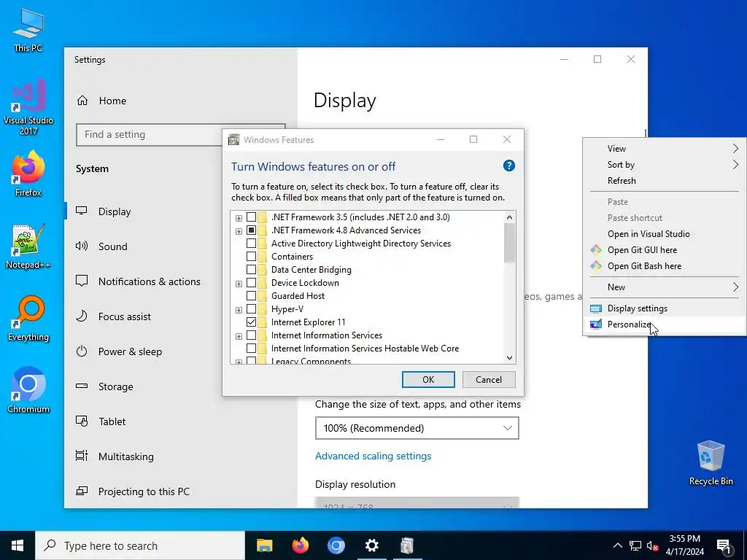
Task: Open Notepad++ desktop shortcut
Action: coord(28,246)
